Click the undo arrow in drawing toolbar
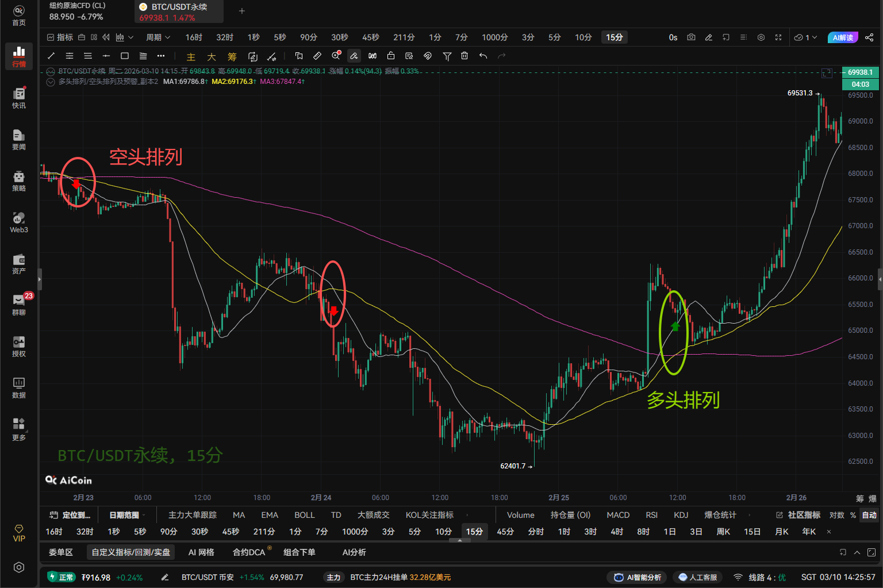This screenshot has height=588, width=883. coord(483,56)
